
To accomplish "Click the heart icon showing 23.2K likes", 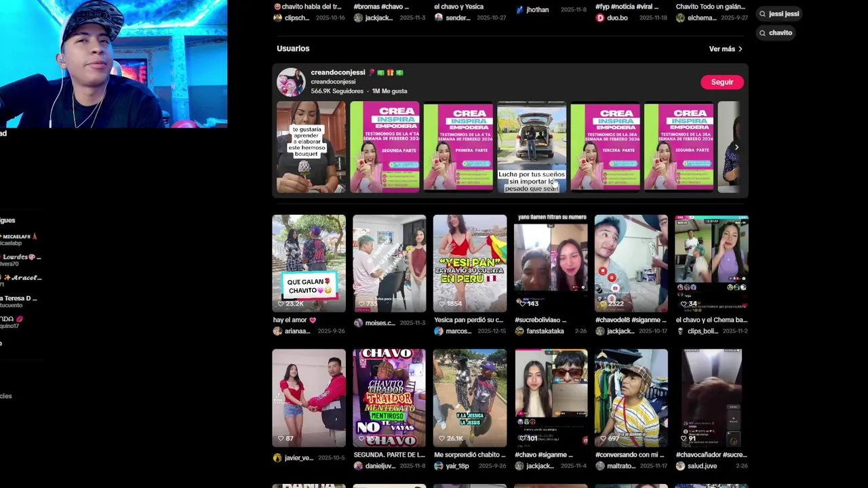I will click(x=281, y=304).
